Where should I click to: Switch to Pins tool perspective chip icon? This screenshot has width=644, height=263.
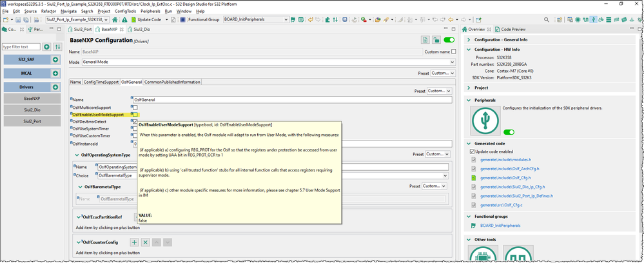pyautogui.click(x=578, y=19)
